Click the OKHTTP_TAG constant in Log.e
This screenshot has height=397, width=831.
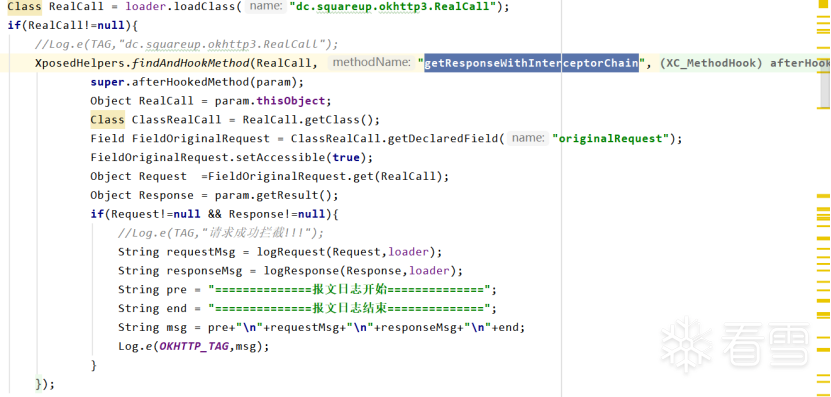(194, 346)
